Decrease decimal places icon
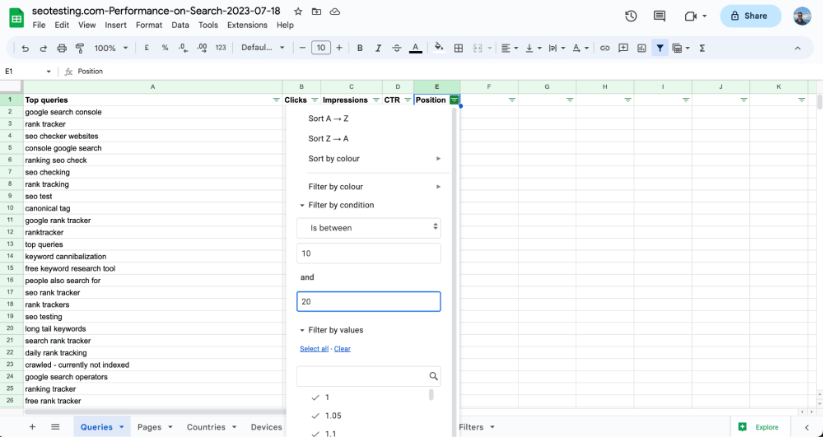 (183, 48)
